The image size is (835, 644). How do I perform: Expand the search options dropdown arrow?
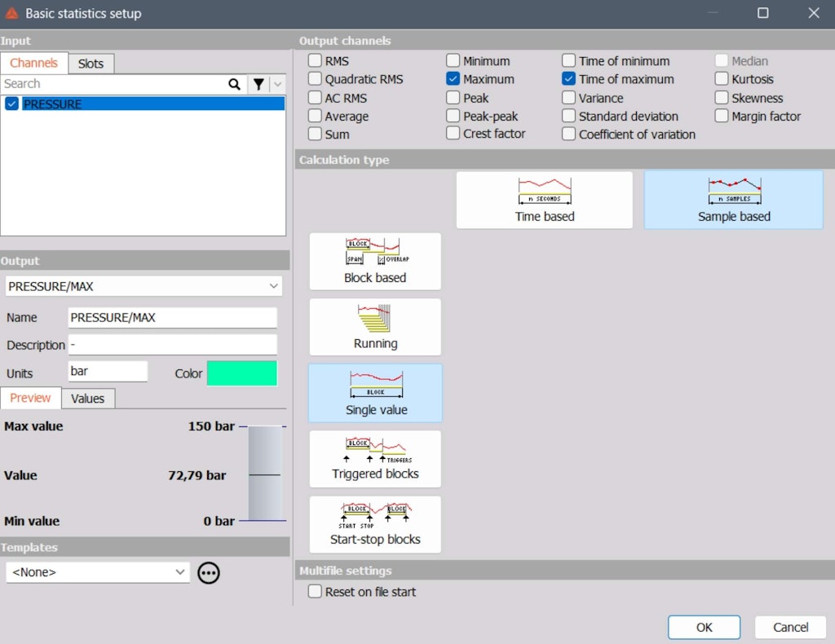pos(277,84)
